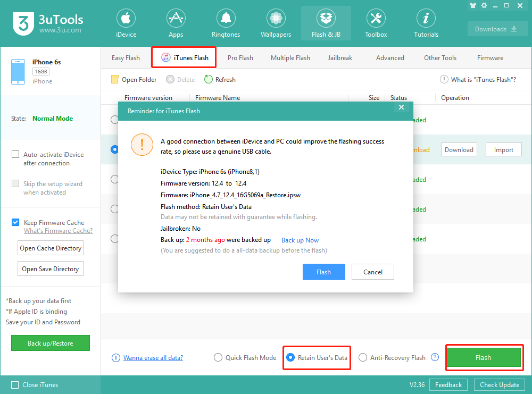Click the Normal Mode state text
This screenshot has width=532, height=394.
[53, 119]
